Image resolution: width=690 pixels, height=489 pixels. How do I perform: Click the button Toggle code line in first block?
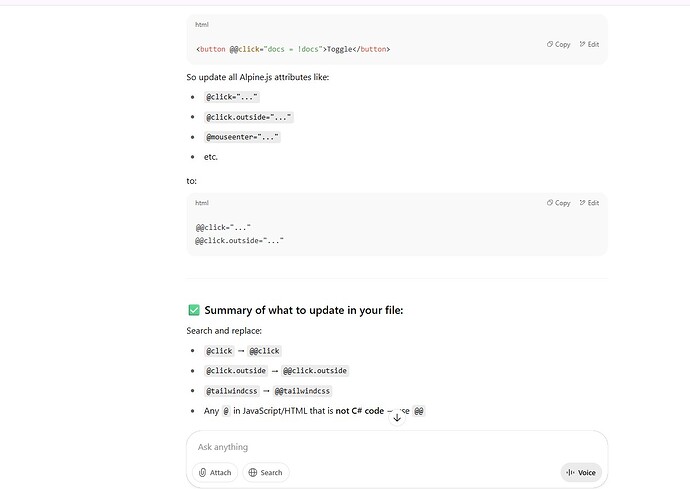point(293,49)
